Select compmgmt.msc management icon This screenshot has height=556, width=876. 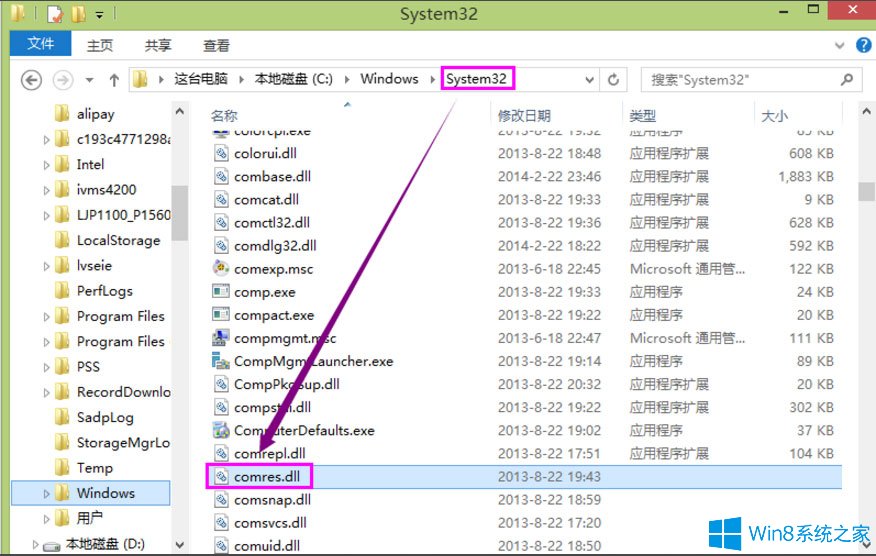coord(221,338)
